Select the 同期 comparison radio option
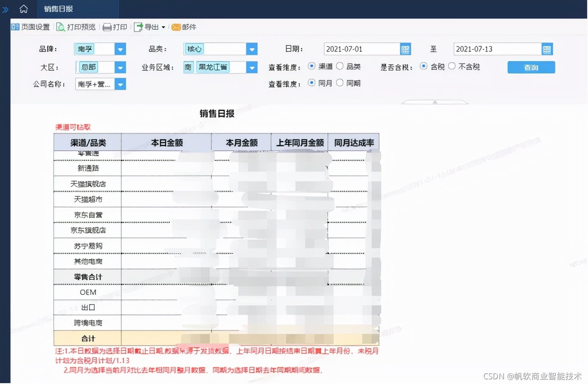 340,82
